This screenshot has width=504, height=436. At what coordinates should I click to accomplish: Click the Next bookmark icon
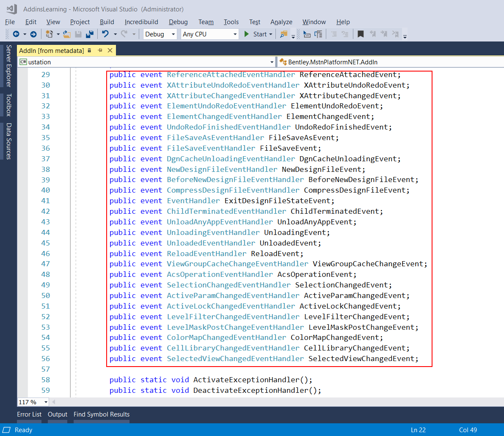point(384,34)
